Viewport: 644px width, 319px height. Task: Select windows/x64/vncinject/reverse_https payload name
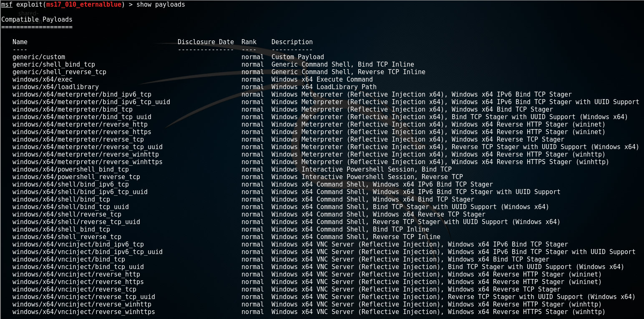tap(78, 282)
